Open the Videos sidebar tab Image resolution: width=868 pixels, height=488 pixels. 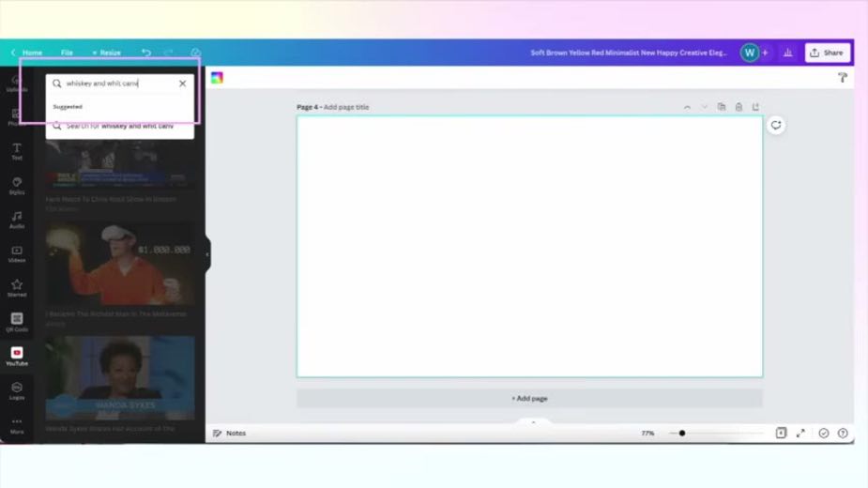(x=17, y=254)
